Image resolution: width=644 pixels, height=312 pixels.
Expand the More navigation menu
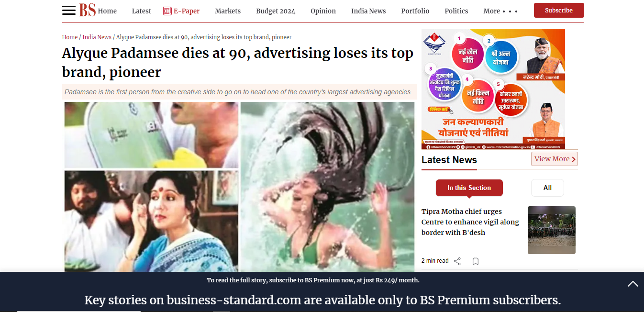pyautogui.click(x=500, y=11)
